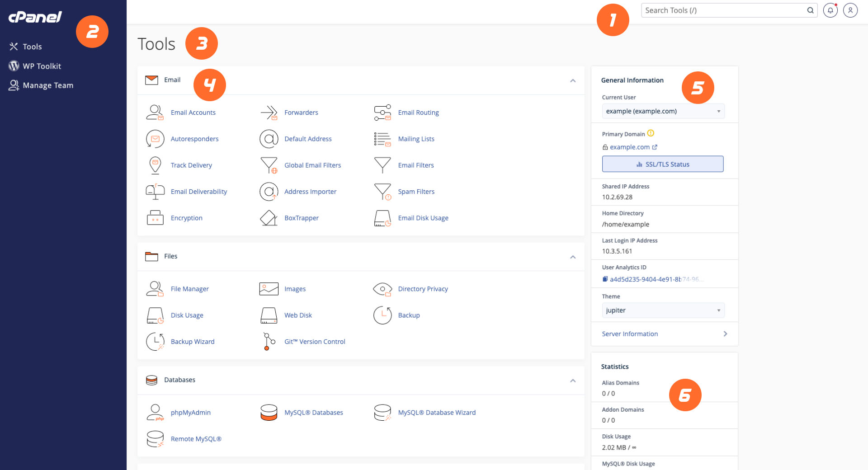Open the File Manager
Image resolution: width=868 pixels, height=470 pixels.
[x=189, y=288]
